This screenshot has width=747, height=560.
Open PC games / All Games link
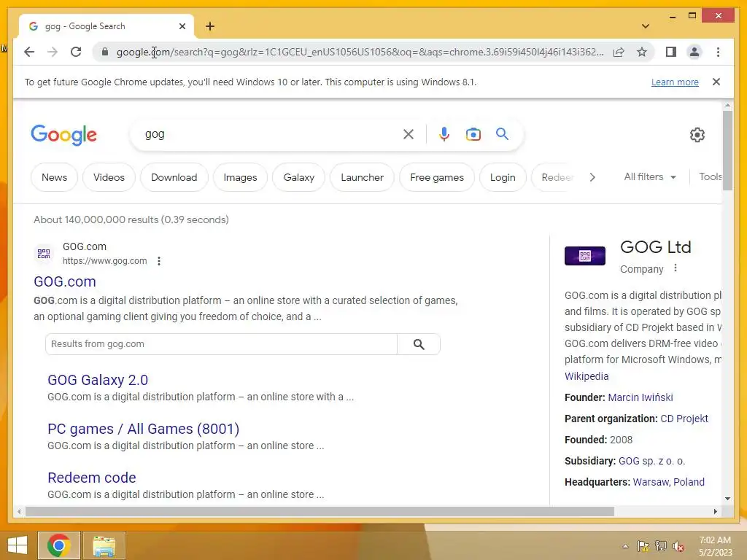(x=144, y=429)
